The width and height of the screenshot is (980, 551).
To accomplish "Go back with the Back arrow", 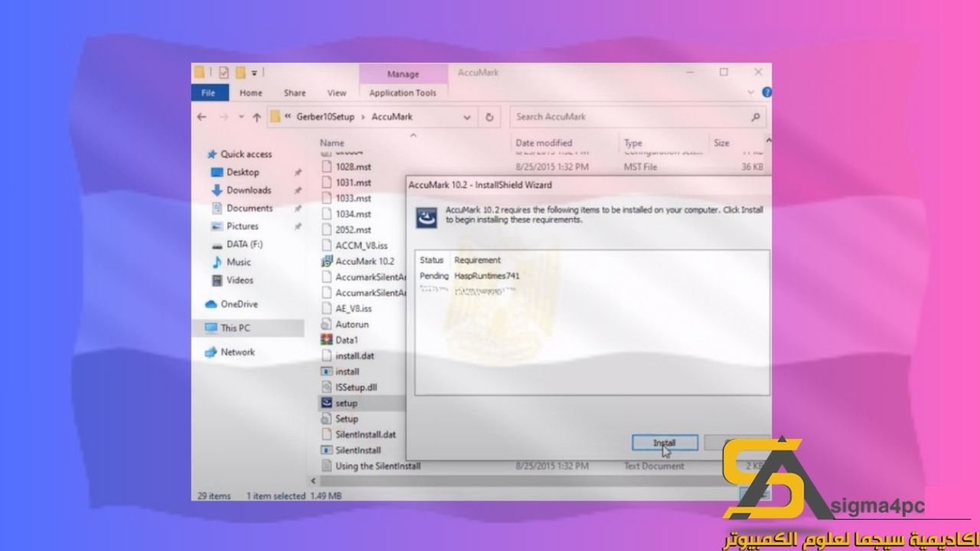I will point(202,117).
